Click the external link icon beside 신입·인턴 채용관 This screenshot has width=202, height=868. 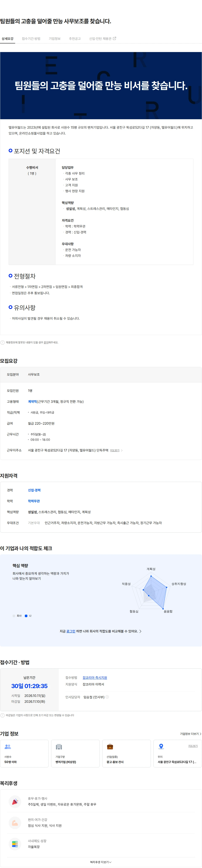[x=114, y=38]
